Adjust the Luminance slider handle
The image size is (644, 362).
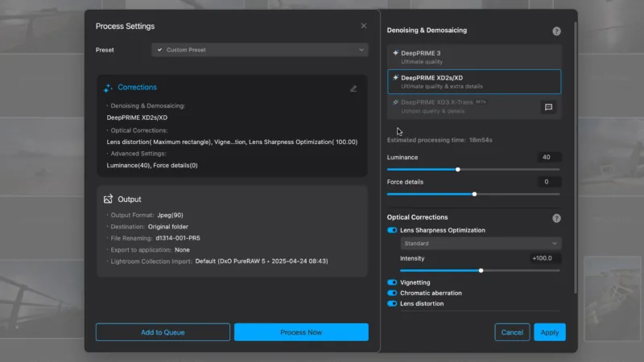click(x=457, y=170)
